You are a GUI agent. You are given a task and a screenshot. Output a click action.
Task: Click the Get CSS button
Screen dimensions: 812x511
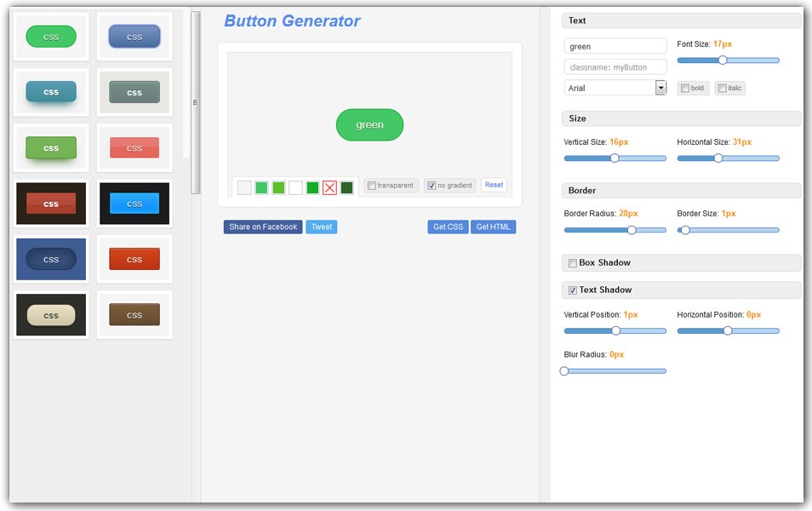click(x=447, y=227)
